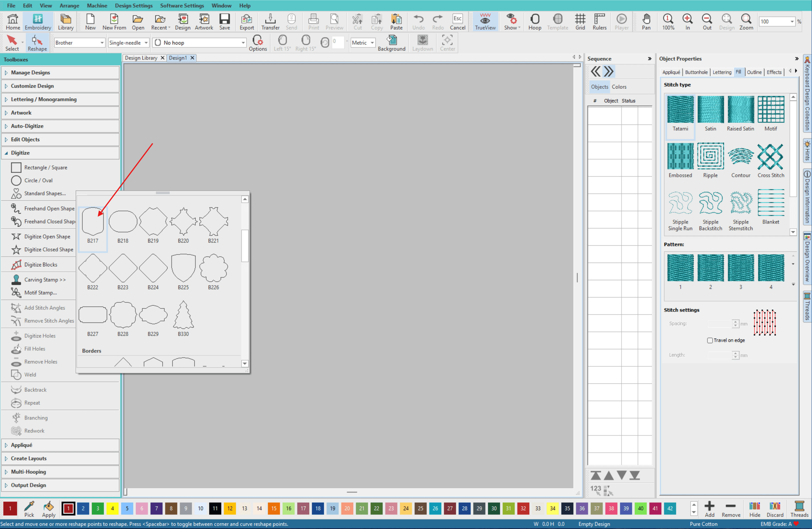Click the Hoop toolbar icon
The height and width of the screenshot is (529, 812).
[x=535, y=22]
